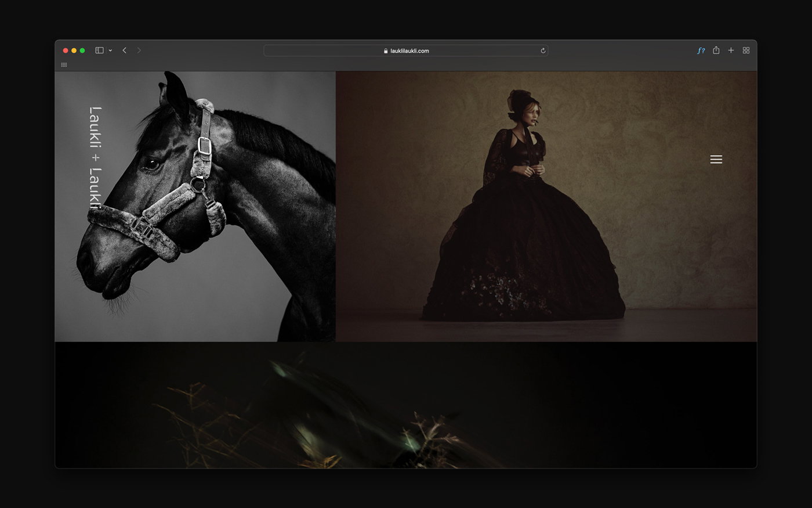This screenshot has width=812, height=508.
Task: Click the vertical Laukli + Laukli logo
Action: coord(95,157)
